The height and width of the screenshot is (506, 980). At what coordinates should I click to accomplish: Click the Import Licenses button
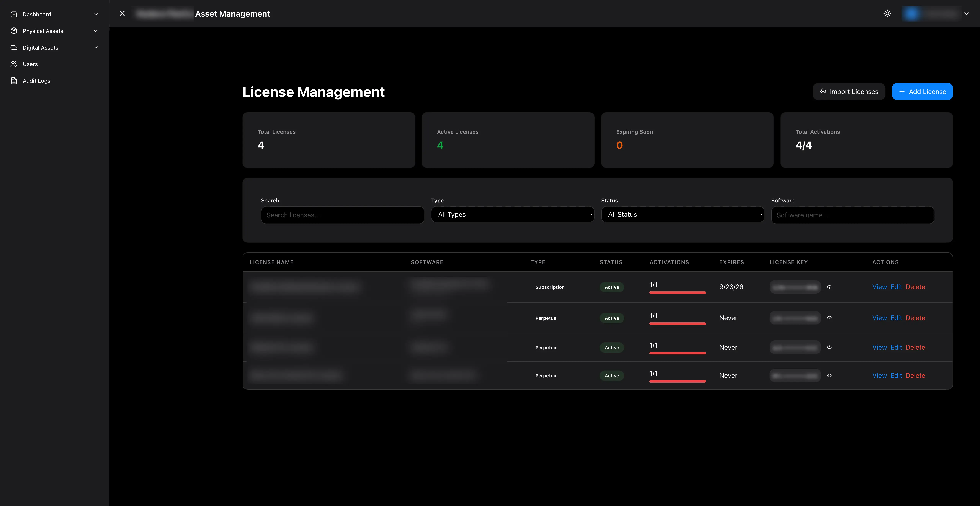pyautogui.click(x=849, y=92)
